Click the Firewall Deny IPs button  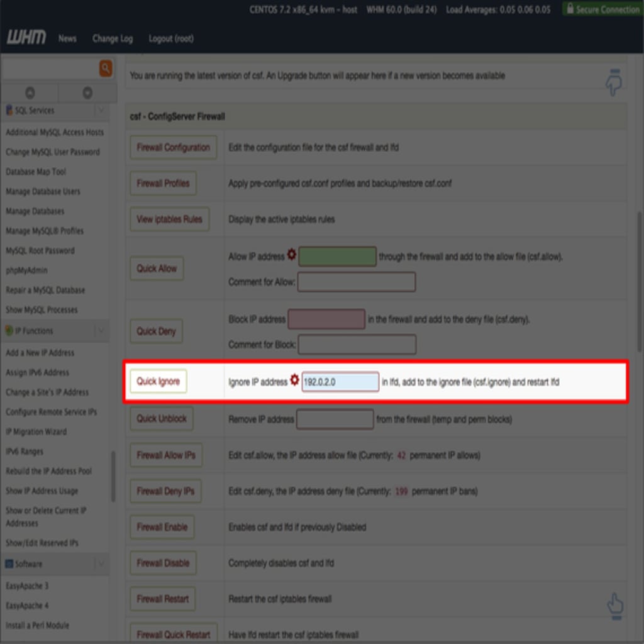(x=165, y=491)
